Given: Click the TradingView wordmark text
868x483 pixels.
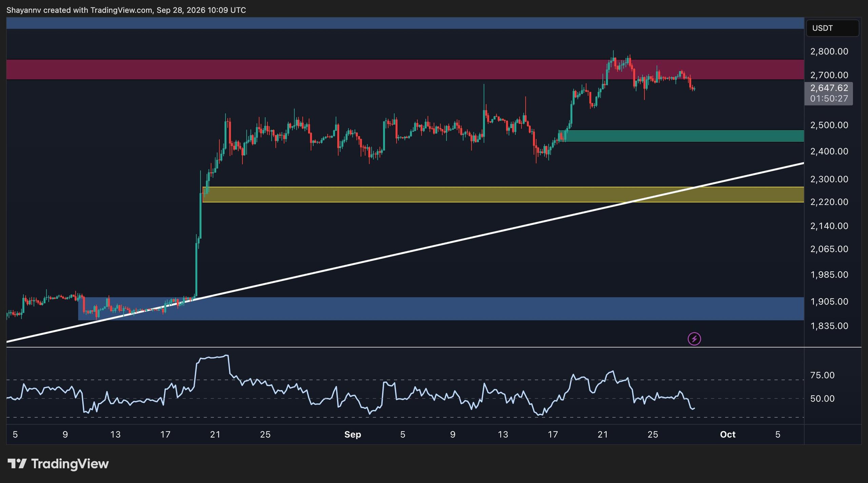Looking at the screenshot, I should pos(70,464).
